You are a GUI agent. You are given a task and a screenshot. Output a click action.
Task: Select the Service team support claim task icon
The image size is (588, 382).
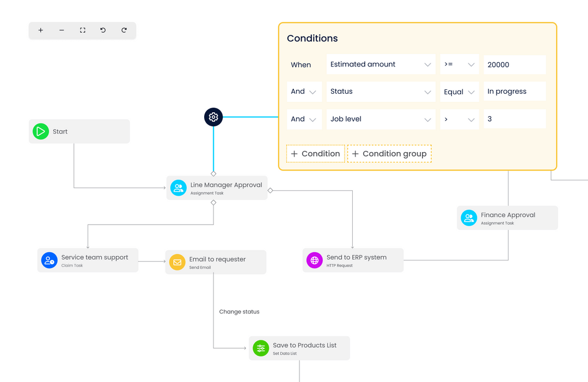(x=49, y=260)
